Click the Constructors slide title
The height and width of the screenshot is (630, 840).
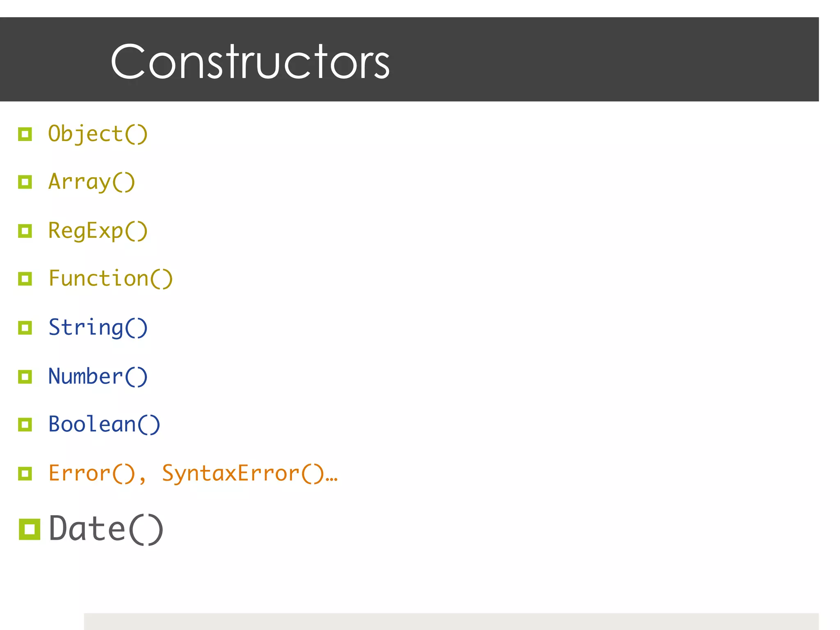click(250, 62)
